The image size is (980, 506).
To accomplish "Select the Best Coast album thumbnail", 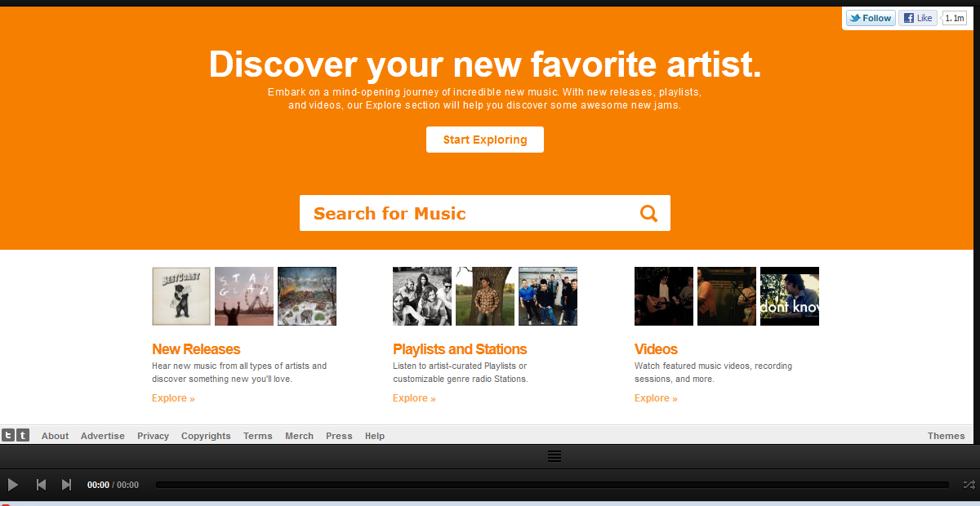I will 181,296.
